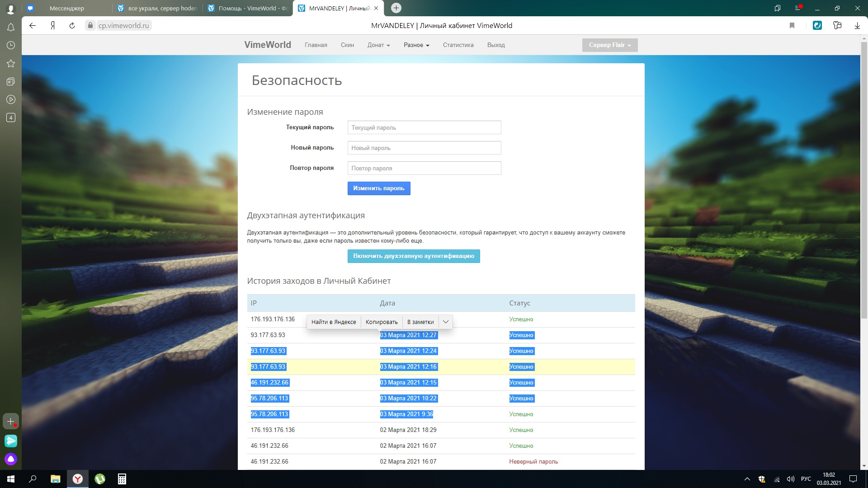Open Yandex home page Я button
The width and height of the screenshot is (868, 488).
[52, 26]
